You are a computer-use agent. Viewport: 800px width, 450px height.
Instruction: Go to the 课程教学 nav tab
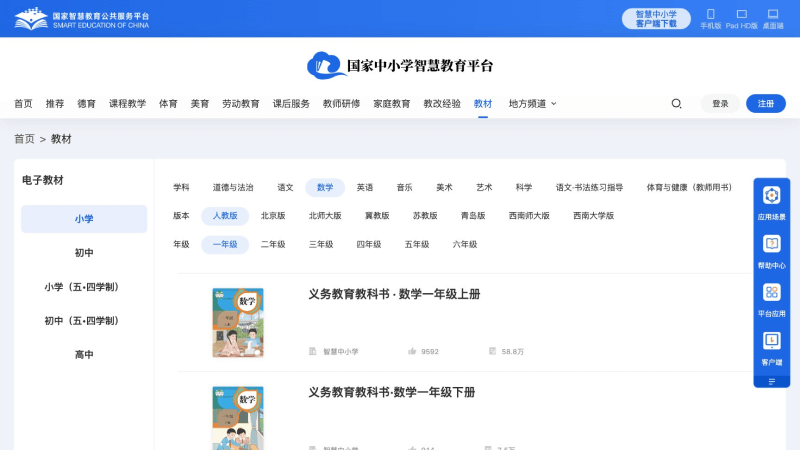tap(127, 103)
